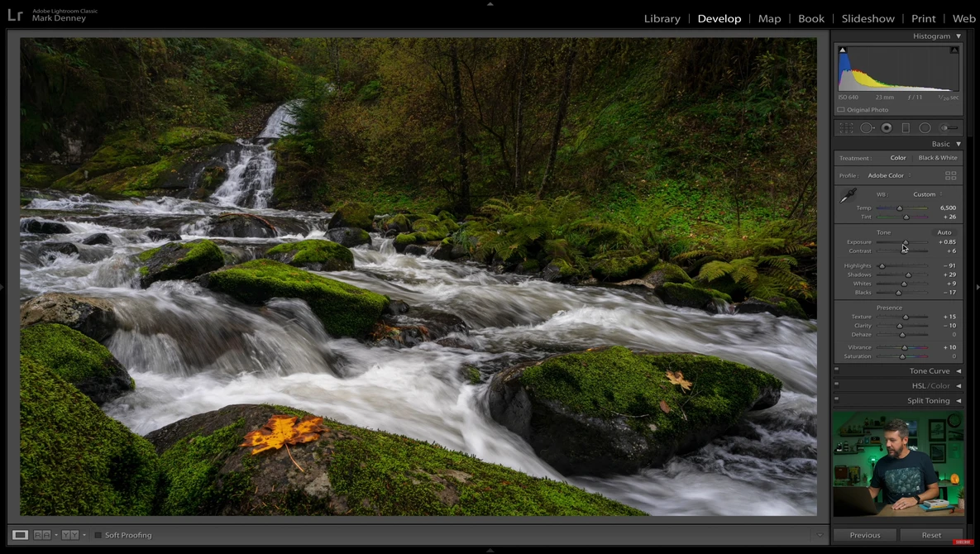Click the Reset button
This screenshot has width=980, height=554.
tap(931, 535)
